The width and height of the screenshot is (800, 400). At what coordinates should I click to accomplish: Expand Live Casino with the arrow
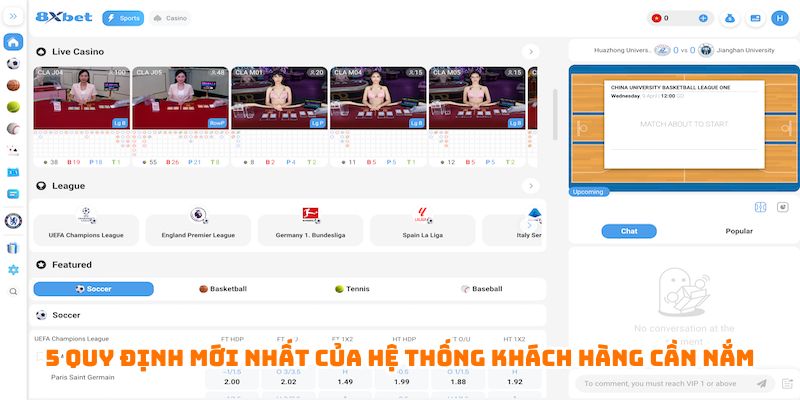(x=531, y=52)
